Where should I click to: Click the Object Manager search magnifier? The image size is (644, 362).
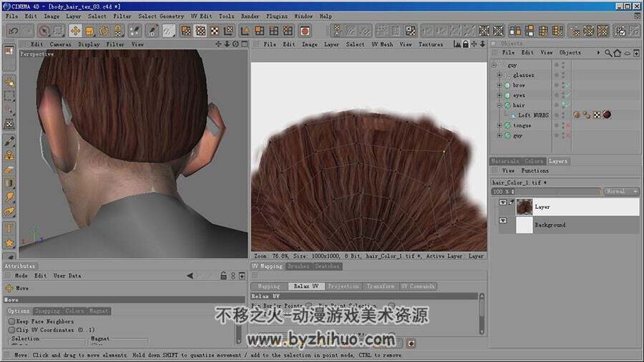(608, 53)
